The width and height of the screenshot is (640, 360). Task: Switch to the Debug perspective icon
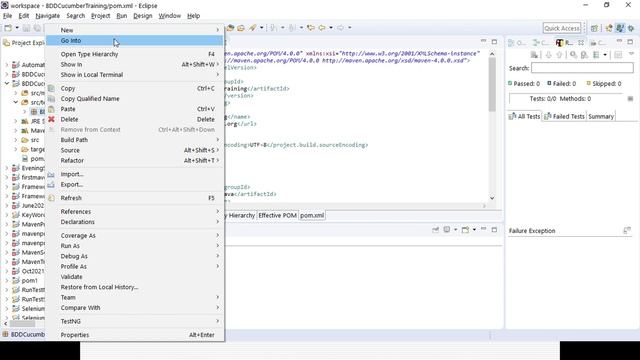(x=631, y=28)
